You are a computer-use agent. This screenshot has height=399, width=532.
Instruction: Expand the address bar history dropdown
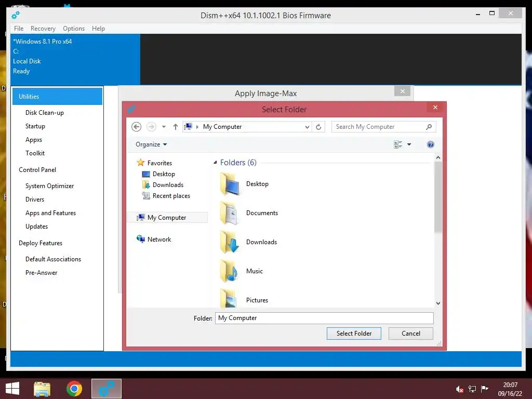307,127
